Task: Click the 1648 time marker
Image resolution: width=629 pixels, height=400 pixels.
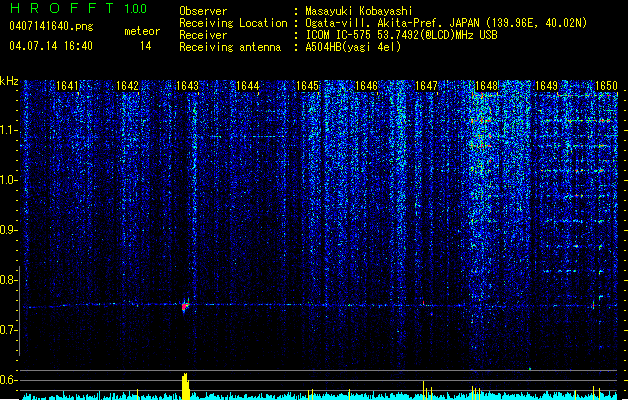Action: coord(486,86)
